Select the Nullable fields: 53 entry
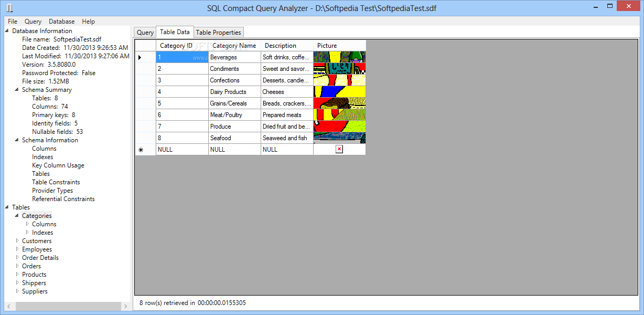 pyautogui.click(x=57, y=132)
